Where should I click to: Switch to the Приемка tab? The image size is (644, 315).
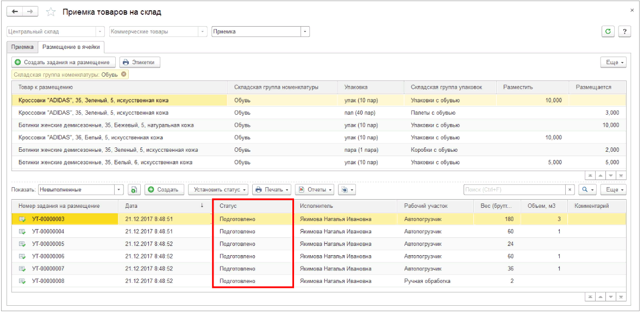tap(22, 47)
